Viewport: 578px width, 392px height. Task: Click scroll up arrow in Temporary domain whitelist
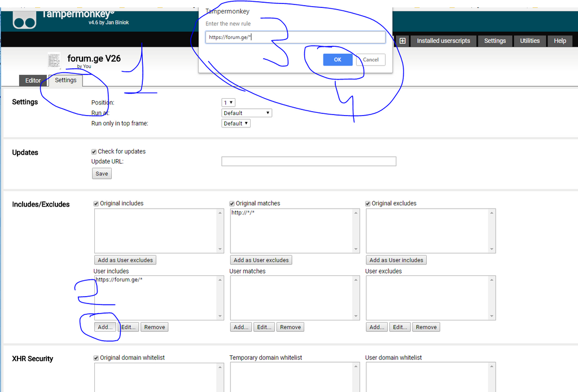coord(356,367)
